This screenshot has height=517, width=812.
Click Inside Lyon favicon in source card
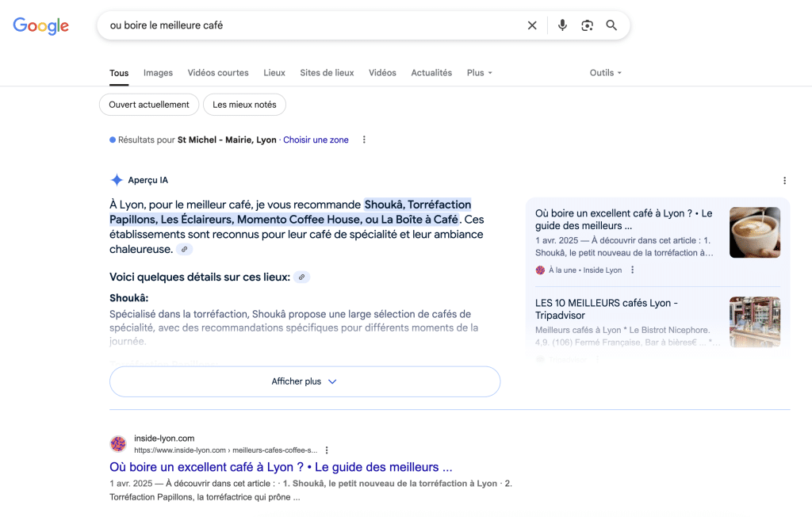[540, 270]
